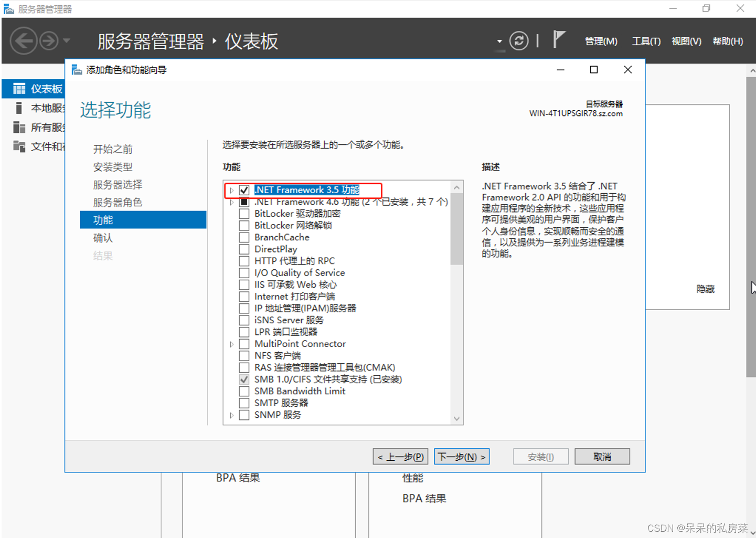The image size is (756, 538).
Task: Click the 取消 button
Action: (602, 457)
